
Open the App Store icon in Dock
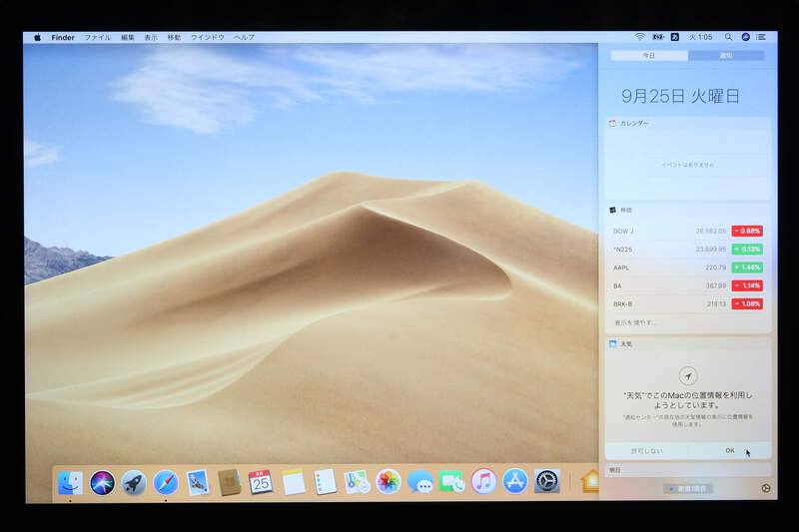tap(515, 482)
